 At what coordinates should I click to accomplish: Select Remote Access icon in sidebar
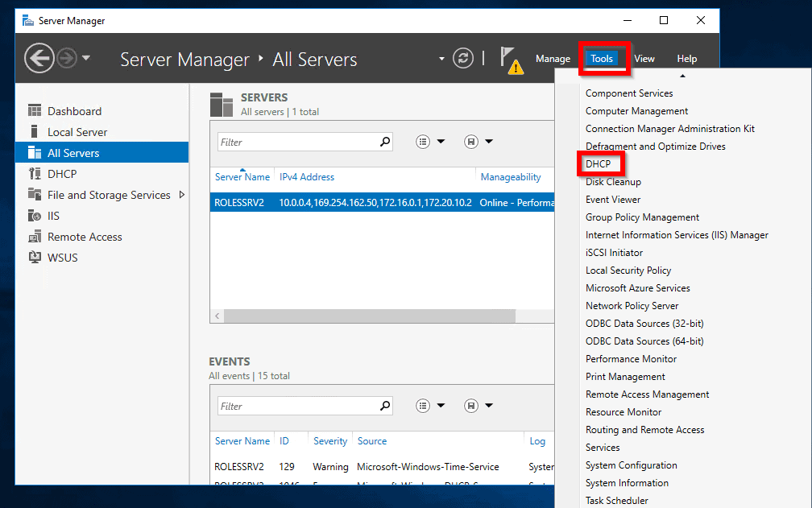pyautogui.click(x=35, y=237)
